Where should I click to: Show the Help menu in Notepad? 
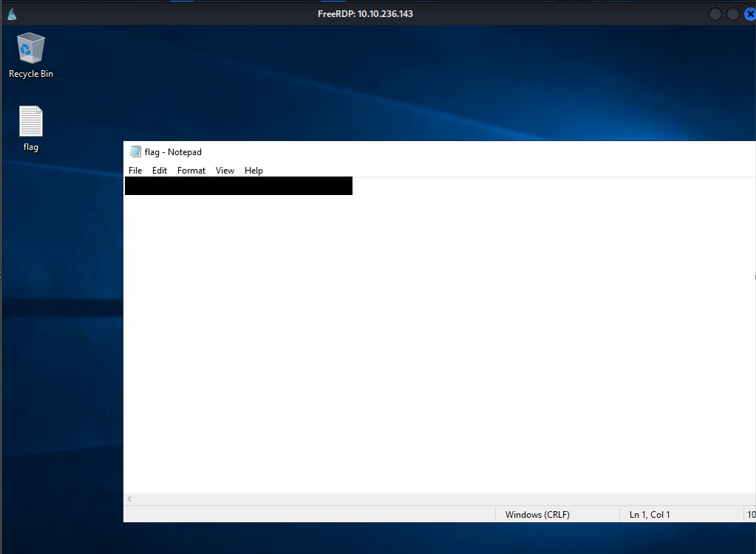[x=253, y=171]
